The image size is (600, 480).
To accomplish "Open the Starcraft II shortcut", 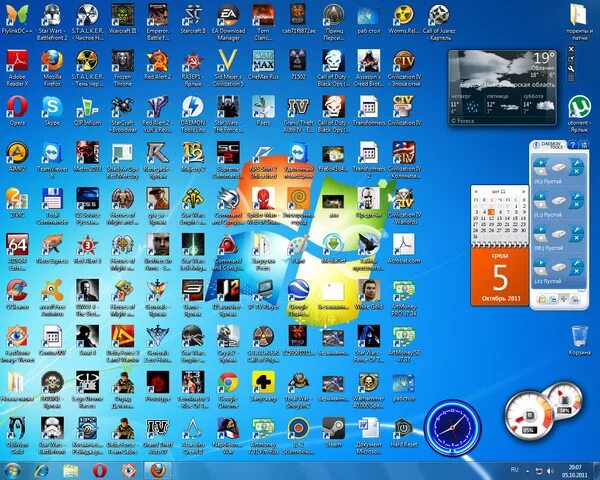I will tap(193, 20).
